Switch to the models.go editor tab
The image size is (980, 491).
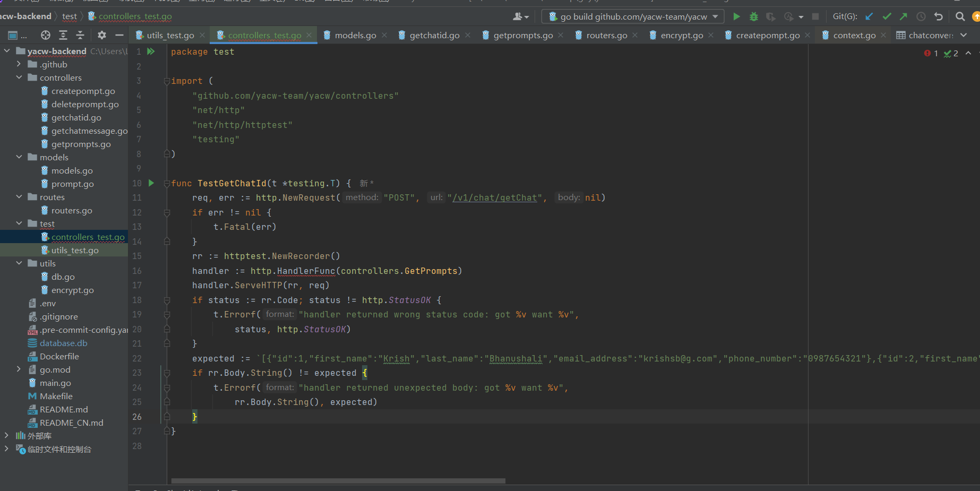[x=355, y=35]
